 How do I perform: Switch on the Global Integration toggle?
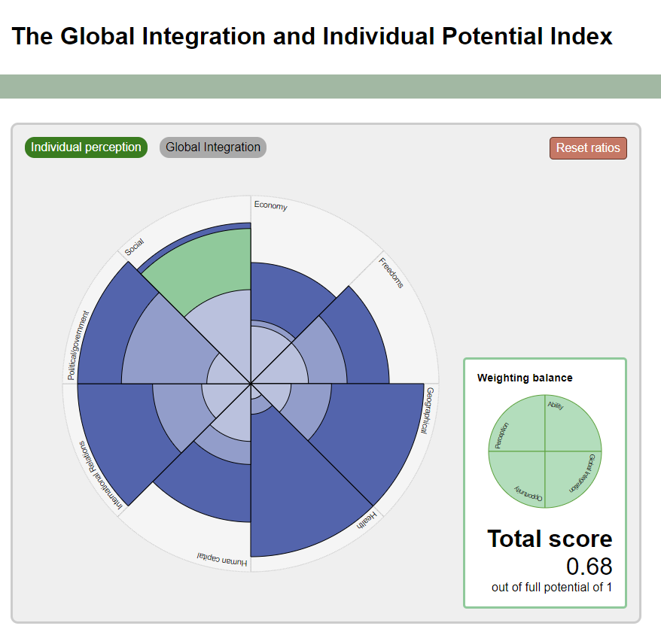(213, 147)
